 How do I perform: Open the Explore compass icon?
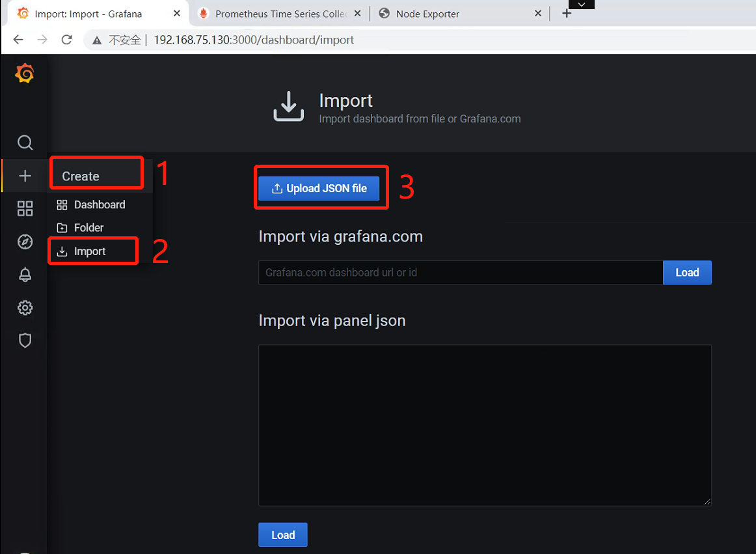click(x=25, y=242)
